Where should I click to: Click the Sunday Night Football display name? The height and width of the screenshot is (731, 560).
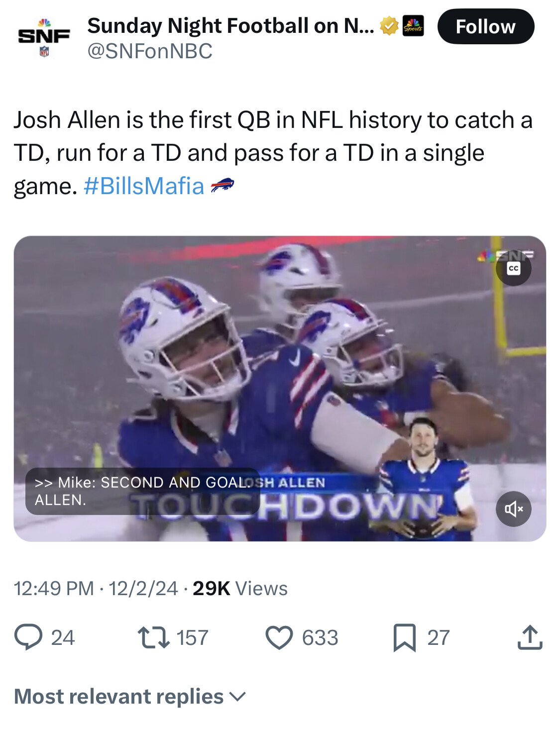point(230,26)
